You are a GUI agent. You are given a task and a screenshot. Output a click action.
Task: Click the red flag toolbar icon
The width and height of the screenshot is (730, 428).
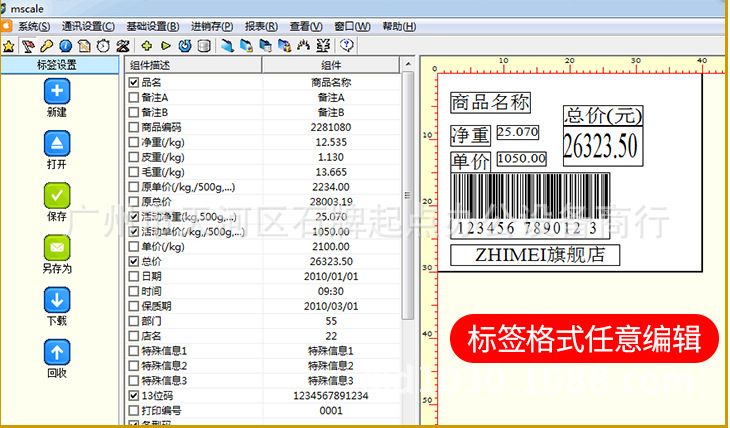click(28, 46)
